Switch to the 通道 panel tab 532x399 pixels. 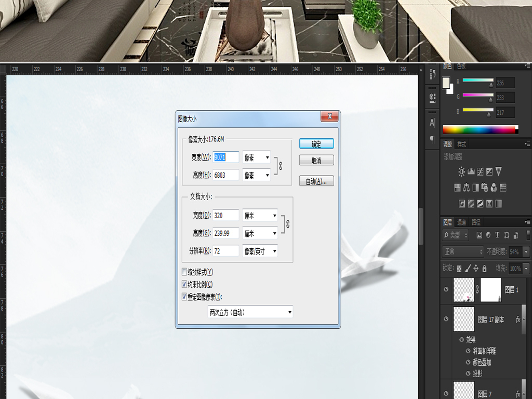pos(461,221)
